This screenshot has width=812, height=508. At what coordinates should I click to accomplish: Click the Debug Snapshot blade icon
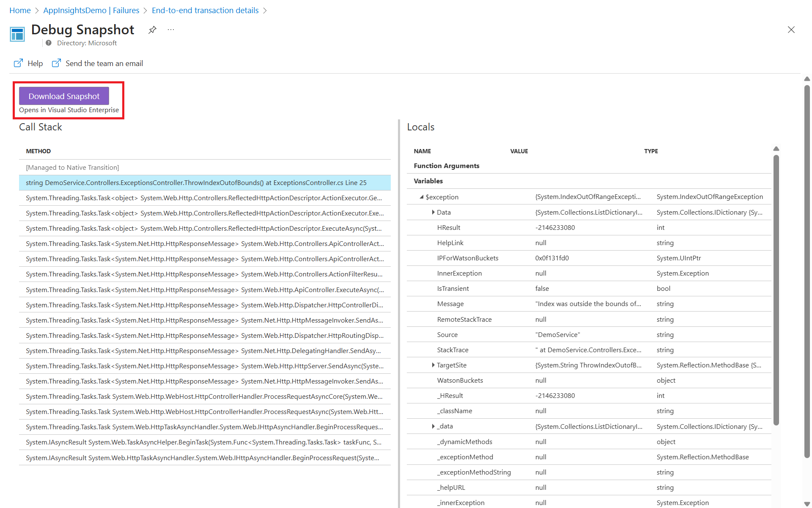pos(17,34)
